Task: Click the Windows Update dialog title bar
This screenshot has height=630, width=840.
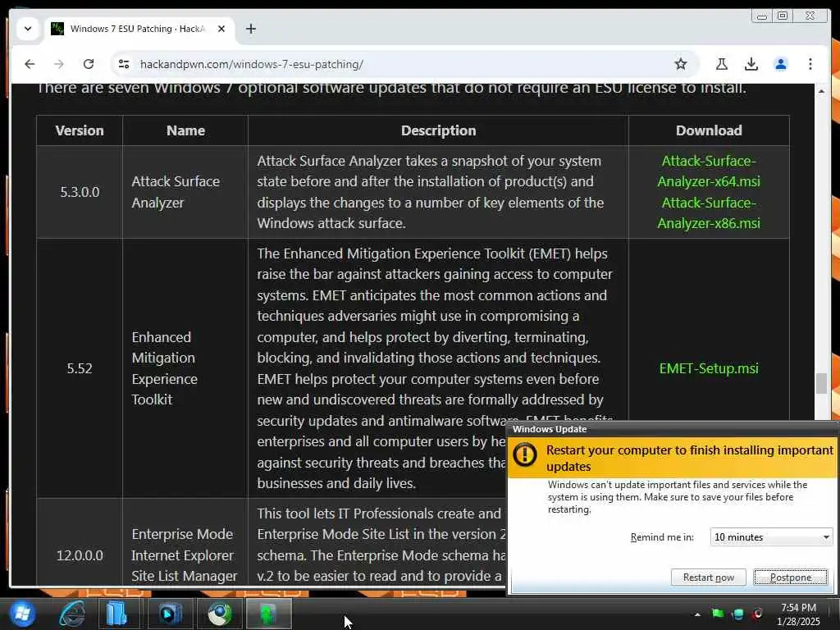Action: (672, 429)
